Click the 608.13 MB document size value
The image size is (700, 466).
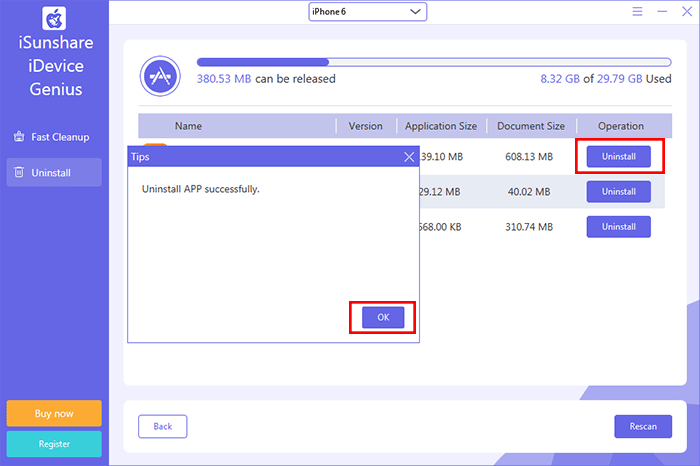[529, 157]
